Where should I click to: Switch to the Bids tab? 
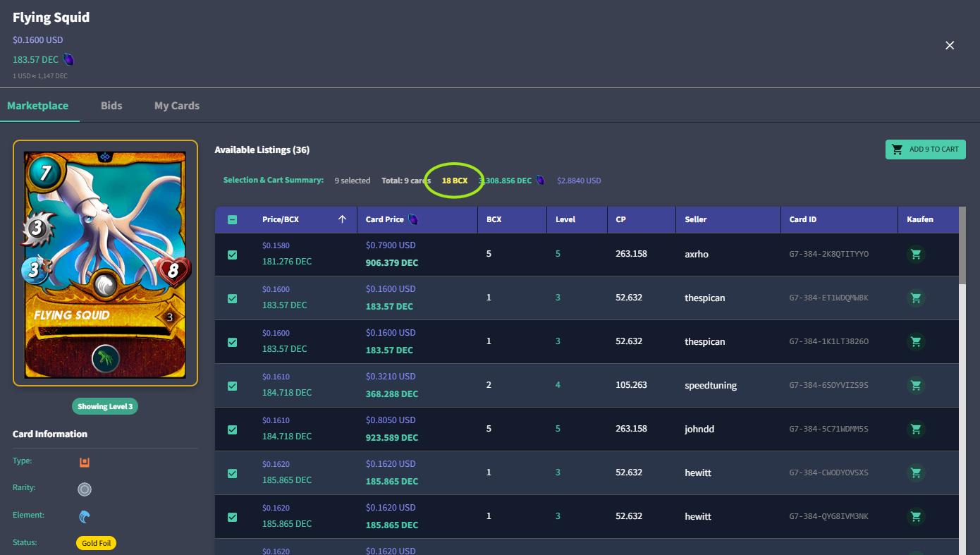point(111,106)
